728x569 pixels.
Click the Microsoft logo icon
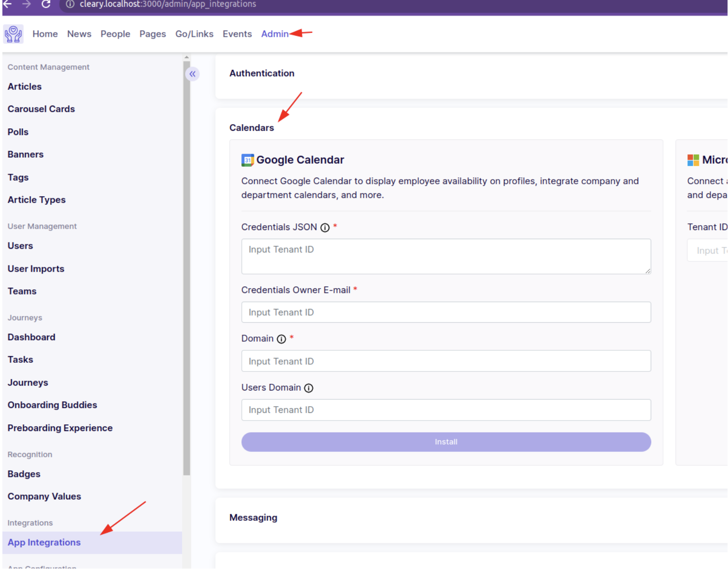pyautogui.click(x=693, y=160)
